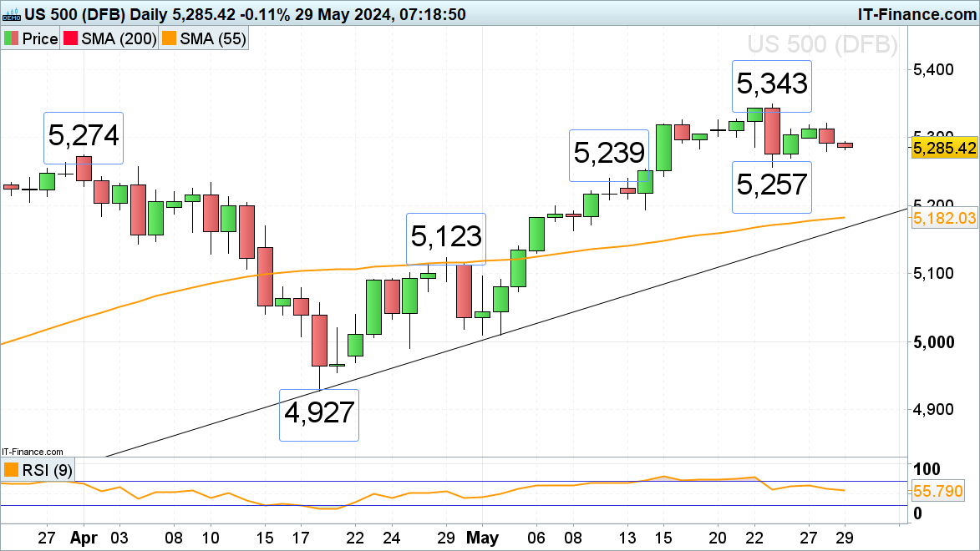
Task: Click the IT-Finance.com link at top right
Action: (x=917, y=13)
